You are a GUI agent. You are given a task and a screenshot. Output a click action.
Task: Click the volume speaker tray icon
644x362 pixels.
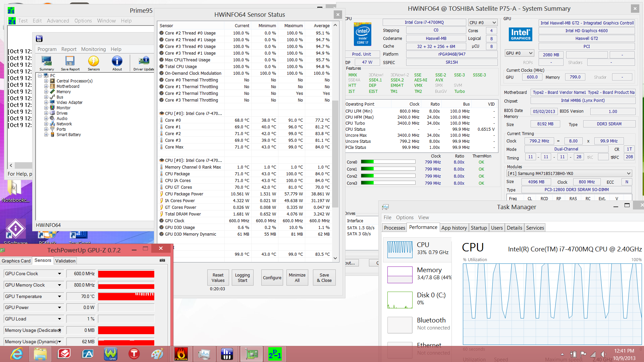[x=603, y=354]
